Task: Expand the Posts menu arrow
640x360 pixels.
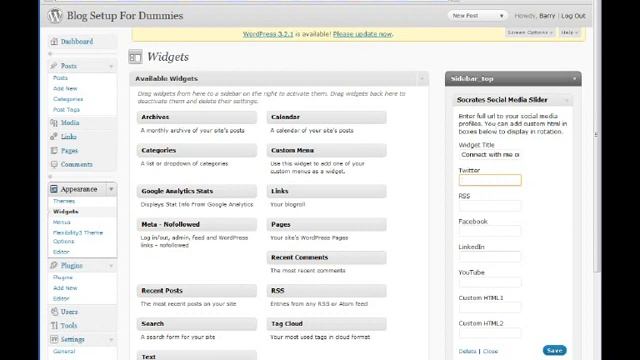Action: point(111,66)
